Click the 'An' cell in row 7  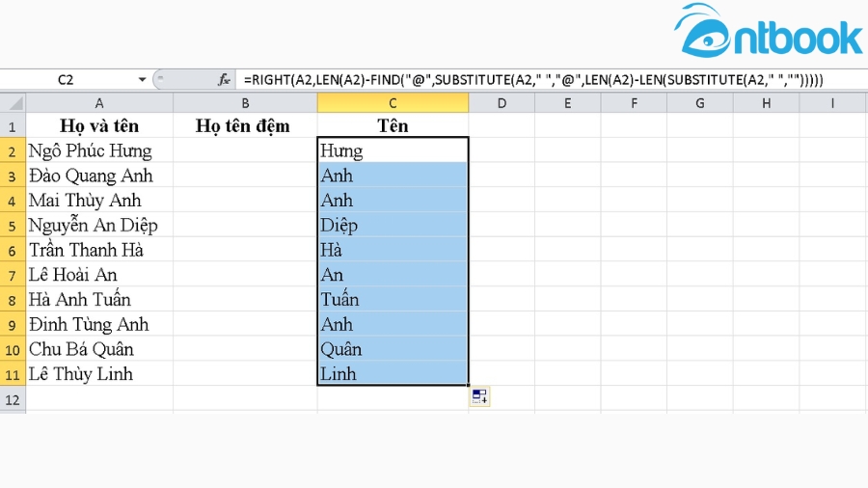click(x=393, y=275)
